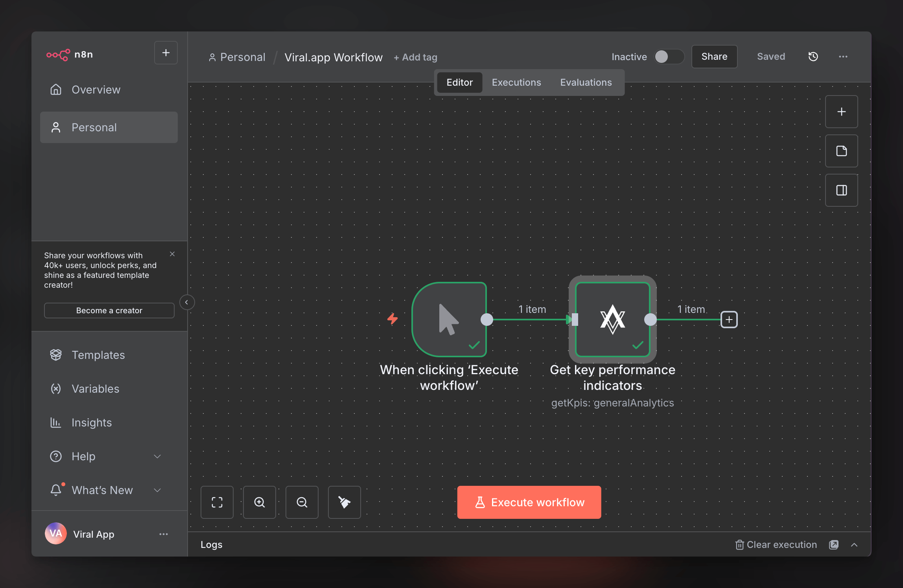Toggle the split panel view icon

[841, 190]
